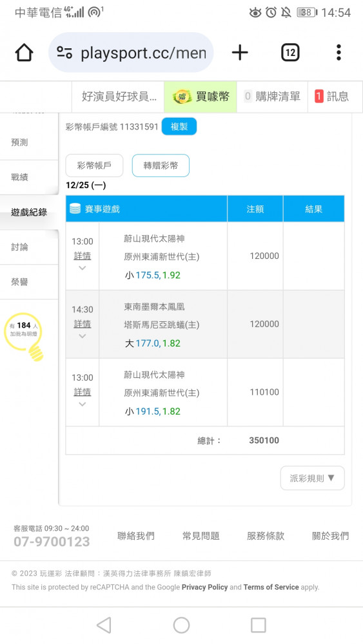This screenshot has height=644, width=363.
Task: Select the bet text 小175.5,1.92
Action: point(153,275)
